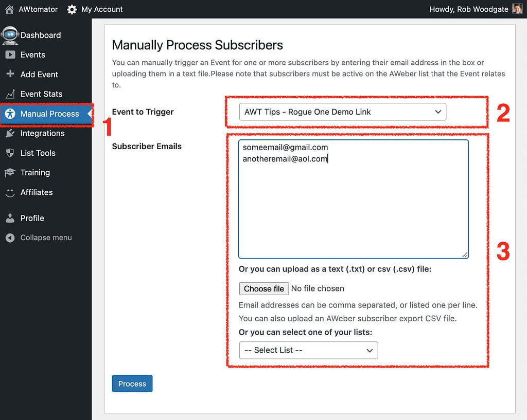Click the Subscriber Emails label
Viewport: 527px width, 420px height.
147,147
